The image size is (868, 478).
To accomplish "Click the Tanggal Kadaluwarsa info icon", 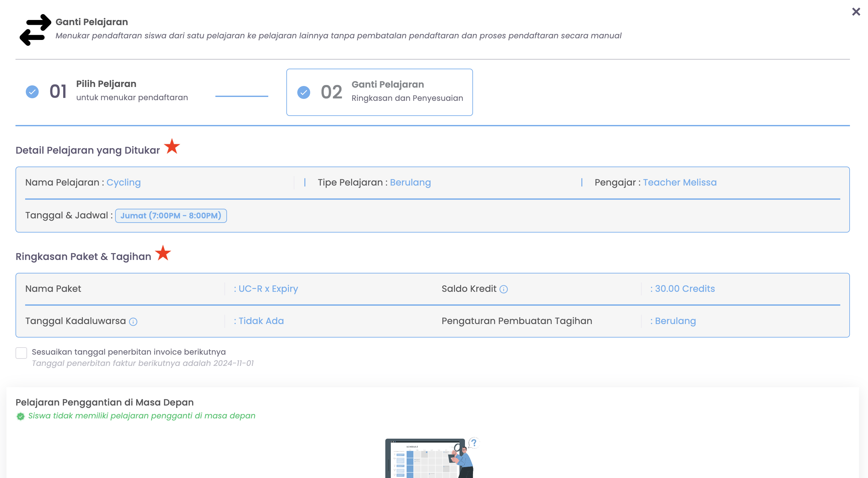I will [133, 321].
